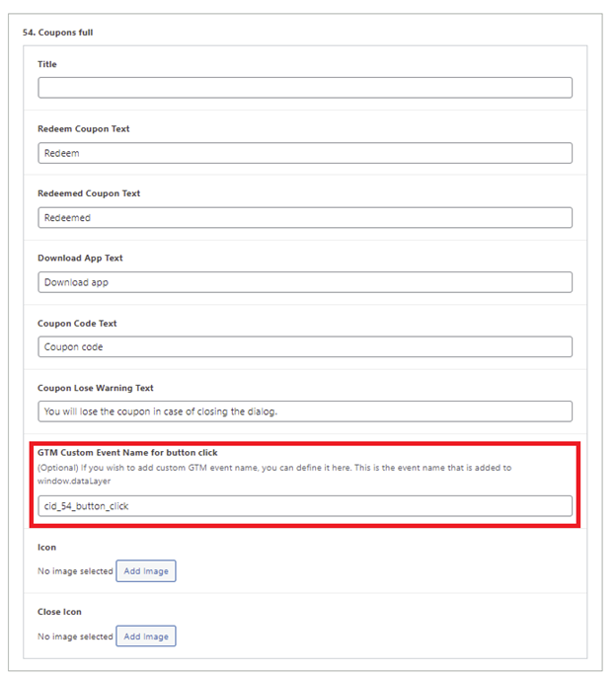Click the 'Coupon Lose Warning Text' label
The width and height of the screenshot is (616, 674).
point(96,388)
